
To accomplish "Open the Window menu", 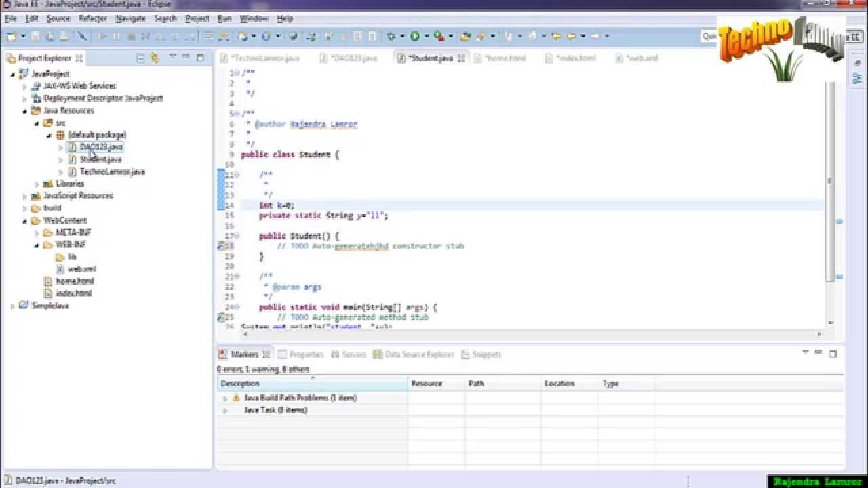I will pyautogui.click(x=254, y=18).
